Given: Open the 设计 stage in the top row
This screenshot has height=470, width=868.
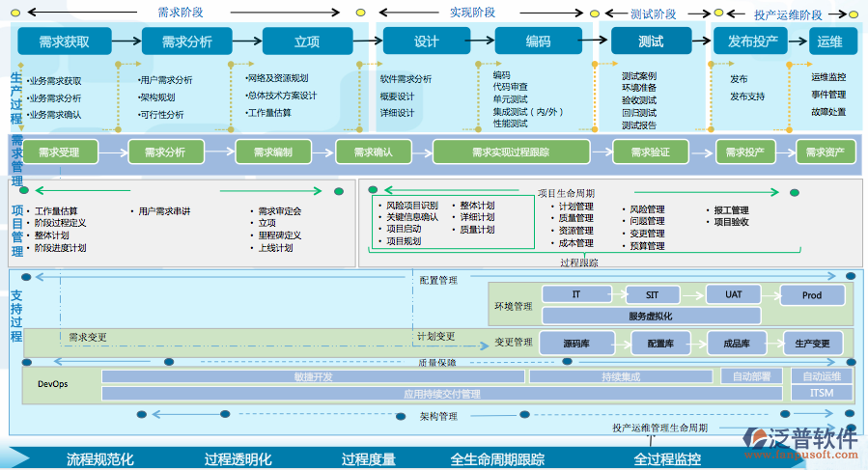Looking at the screenshot, I should (x=426, y=41).
